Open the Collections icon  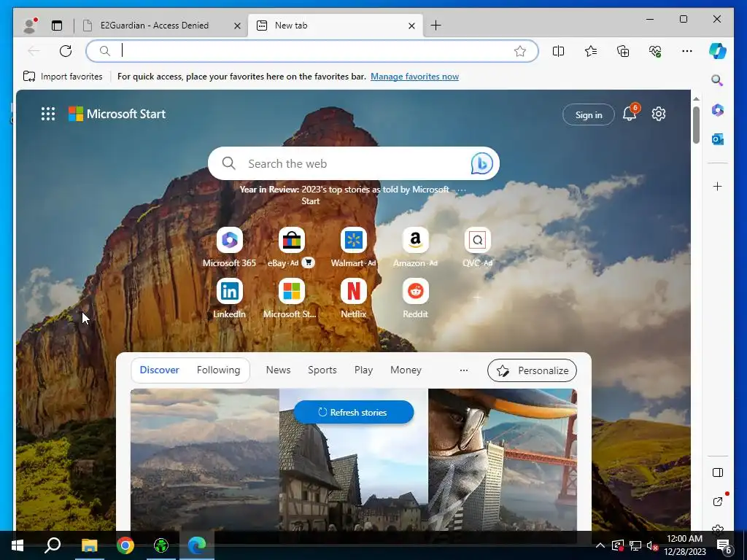pos(623,51)
